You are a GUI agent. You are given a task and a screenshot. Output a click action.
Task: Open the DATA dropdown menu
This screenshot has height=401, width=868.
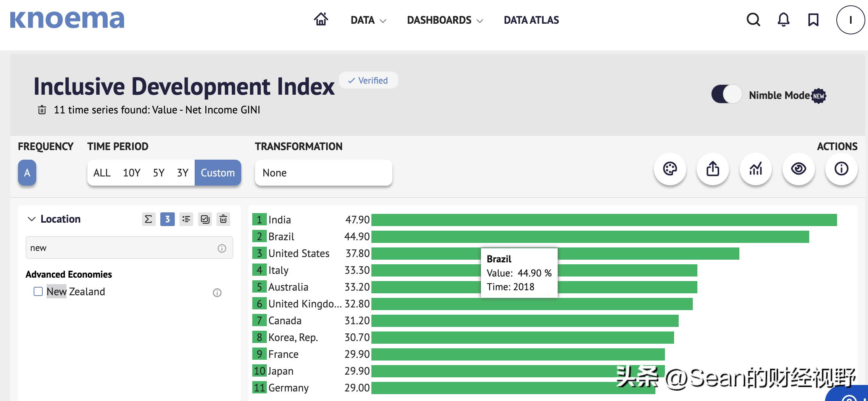click(x=368, y=20)
